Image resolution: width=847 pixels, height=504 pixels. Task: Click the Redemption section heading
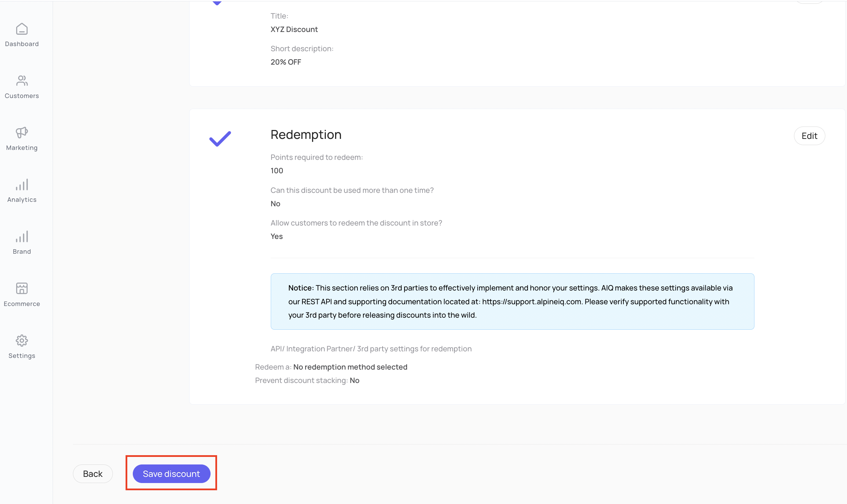click(x=306, y=135)
